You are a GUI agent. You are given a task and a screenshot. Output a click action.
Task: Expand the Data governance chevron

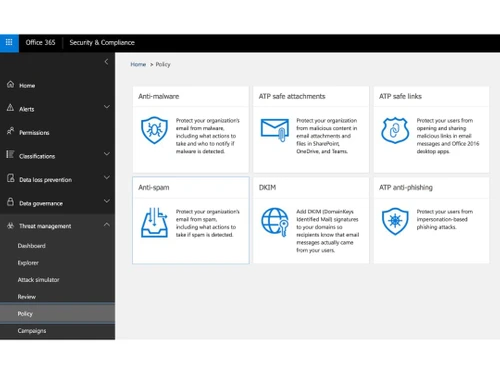pyautogui.click(x=107, y=201)
